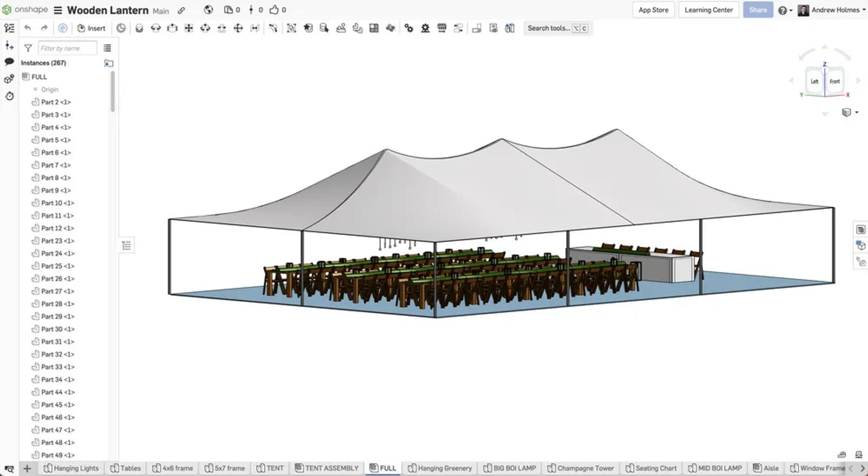This screenshot has height=476, width=868.
Task: Click the gear relation tool icon
Action: [409, 28]
